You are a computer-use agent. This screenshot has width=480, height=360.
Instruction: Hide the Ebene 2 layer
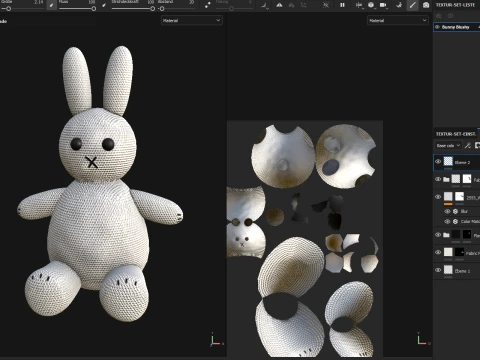tap(438, 162)
